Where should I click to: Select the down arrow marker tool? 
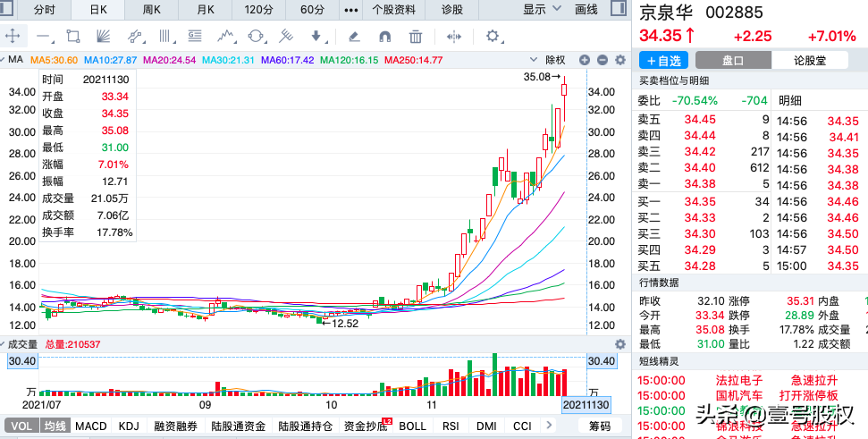coord(316,37)
